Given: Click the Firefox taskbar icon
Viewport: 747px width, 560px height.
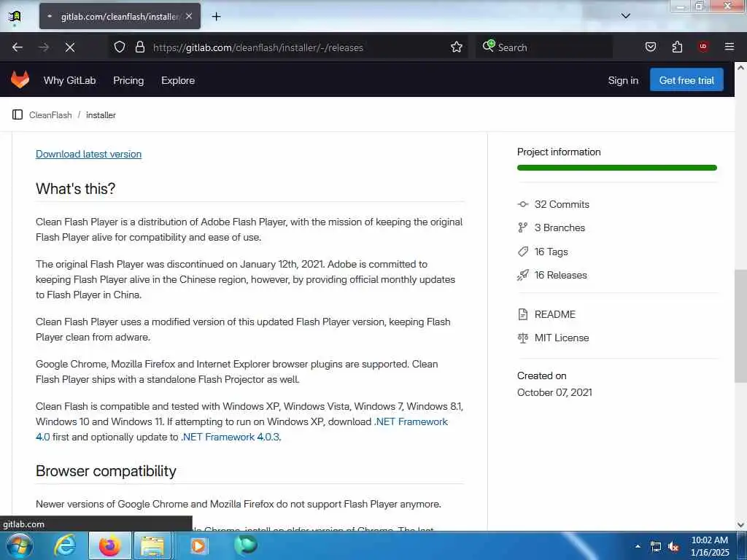Looking at the screenshot, I should pyautogui.click(x=109, y=545).
